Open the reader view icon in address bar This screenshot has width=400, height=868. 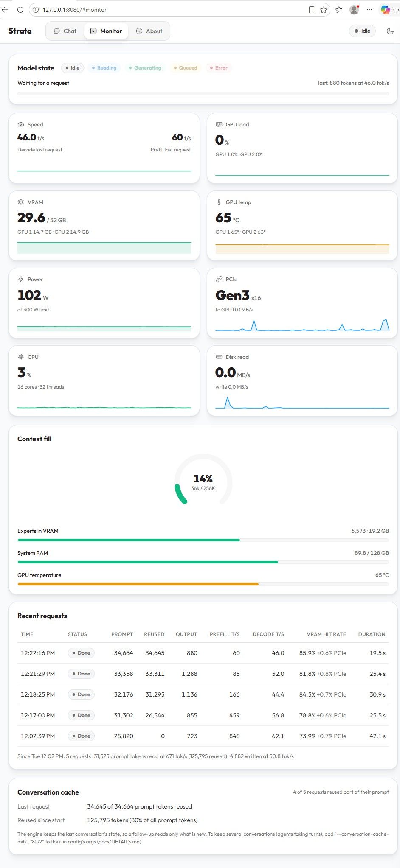point(312,10)
